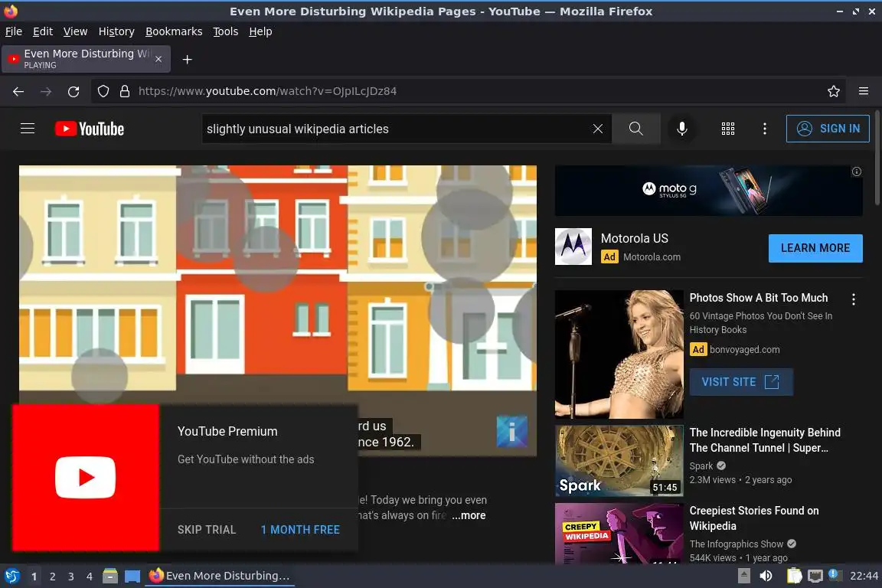882x588 pixels.
Task: Open a new tab with plus
Action: 188,60
